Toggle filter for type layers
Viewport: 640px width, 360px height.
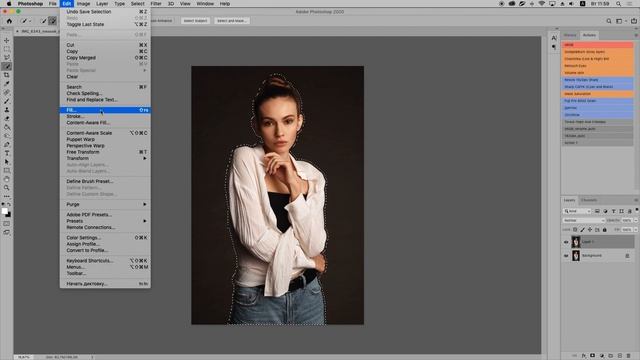point(613,211)
